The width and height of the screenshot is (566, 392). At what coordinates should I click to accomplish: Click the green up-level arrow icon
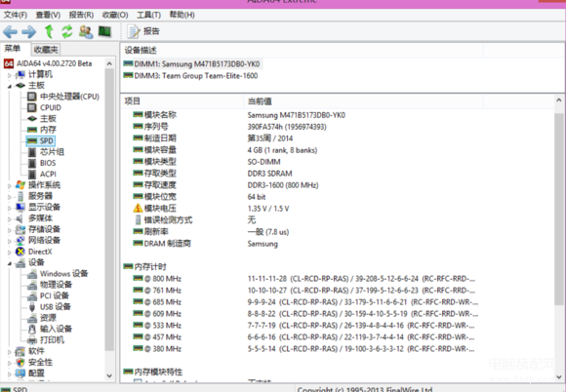(x=49, y=32)
